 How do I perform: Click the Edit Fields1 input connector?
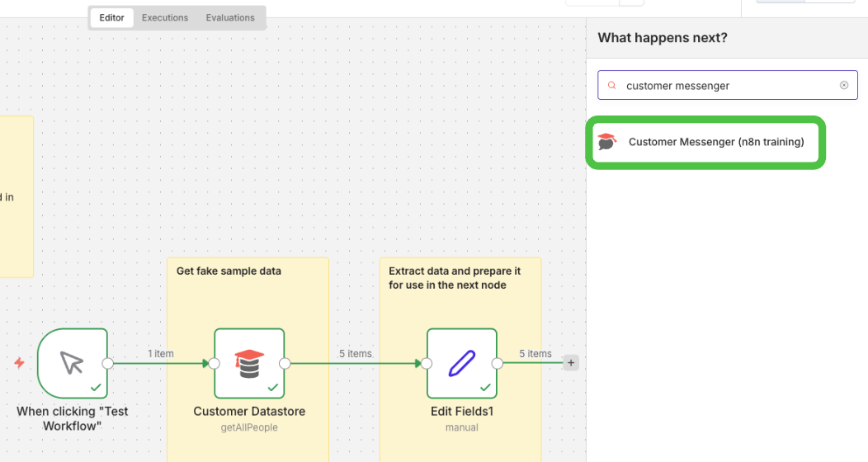pos(427,363)
